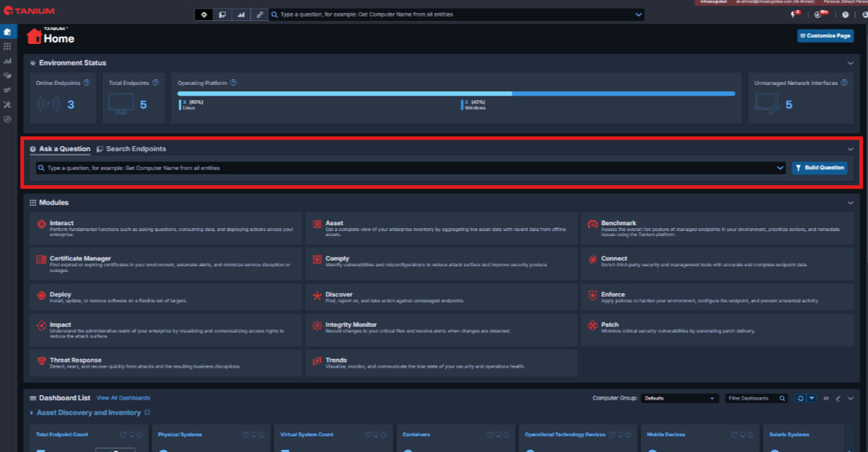Open the modules grid icon in sidebar
This screenshot has width=868, height=452.
[7, 46]
